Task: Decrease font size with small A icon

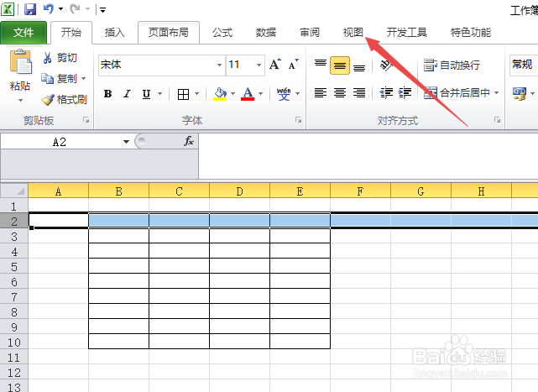Action: click(x=294, y=64)
